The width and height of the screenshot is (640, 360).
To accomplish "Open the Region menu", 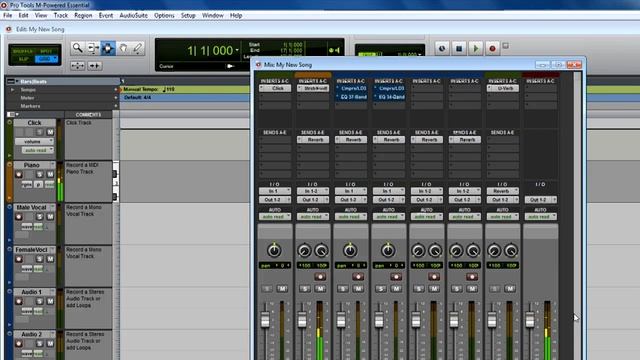I will (83, 16).
